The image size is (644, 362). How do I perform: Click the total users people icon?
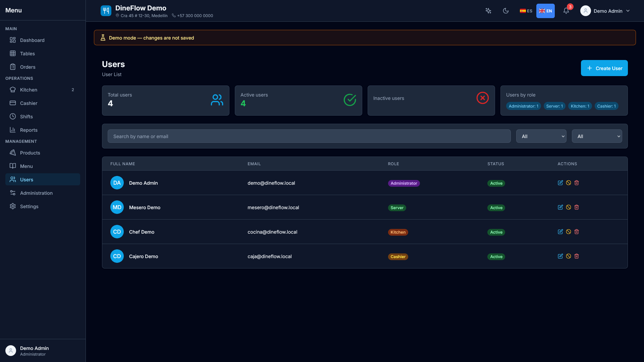point(217,100)
